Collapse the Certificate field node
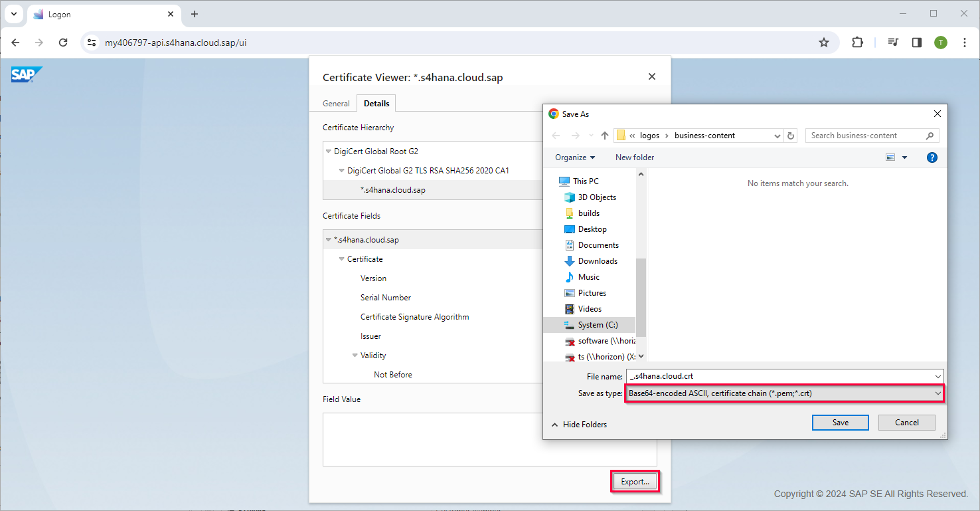980x511 pixels. [341, 259]
